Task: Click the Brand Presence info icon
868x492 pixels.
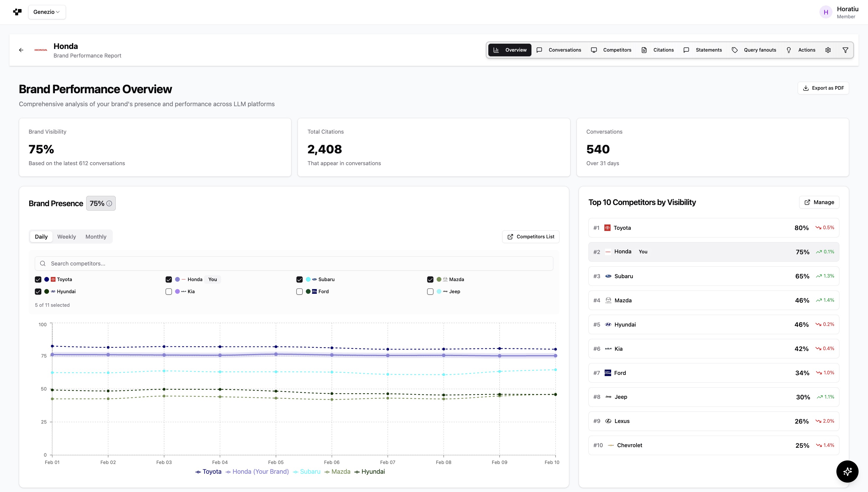Action: [109, 204]
